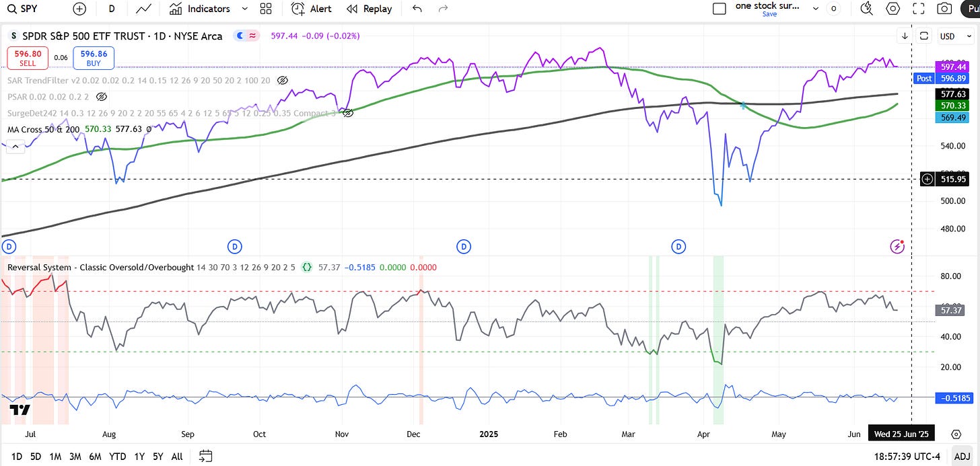Screen dimensions: 980x466
Task: Open the D timeframe interval selector
Action: [x=112, y=9]
